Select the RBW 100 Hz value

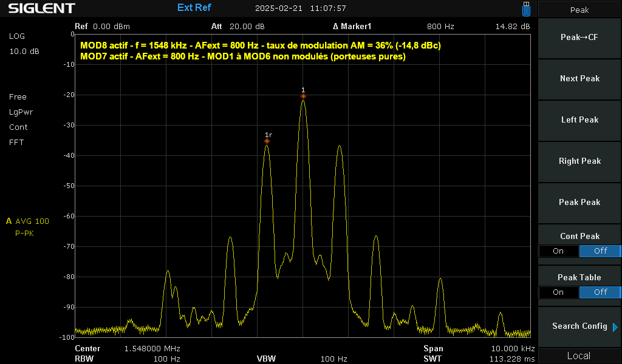167,359
